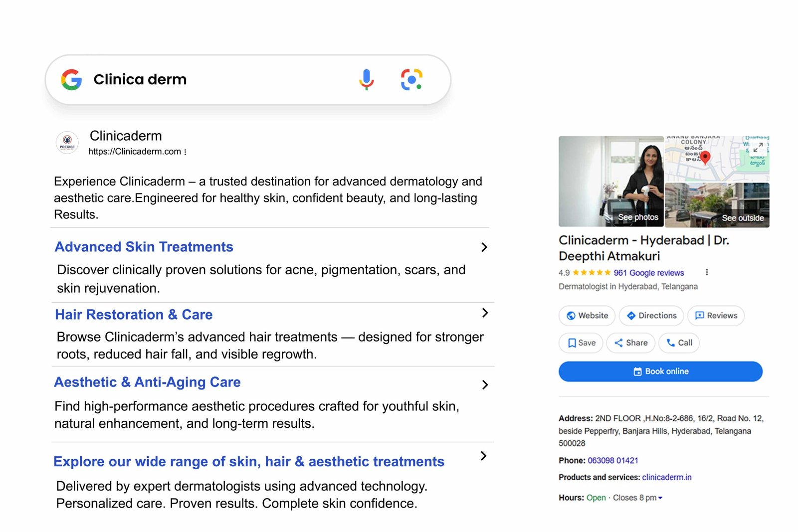
Task: Open the hours dropdown next to Closes 8 pm
Action: (660, 498)
